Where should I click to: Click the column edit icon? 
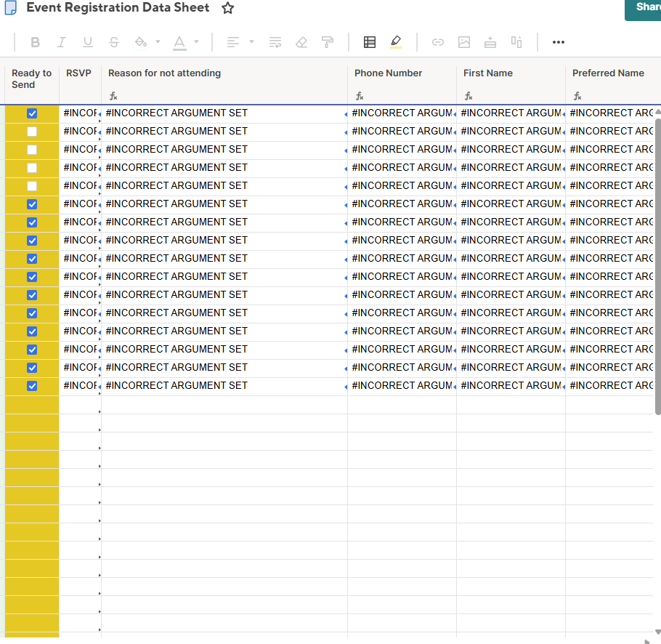coord(516,42)
